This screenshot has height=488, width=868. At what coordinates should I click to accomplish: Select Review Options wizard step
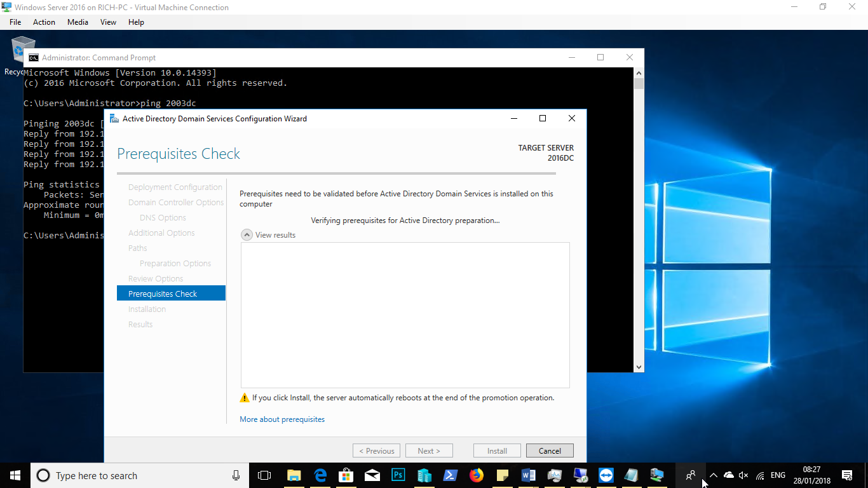(x=156, y=278)
